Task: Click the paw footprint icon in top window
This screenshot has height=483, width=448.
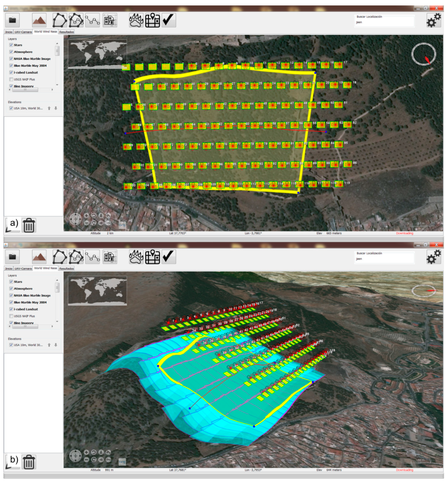Action: [x=136, y=20]
